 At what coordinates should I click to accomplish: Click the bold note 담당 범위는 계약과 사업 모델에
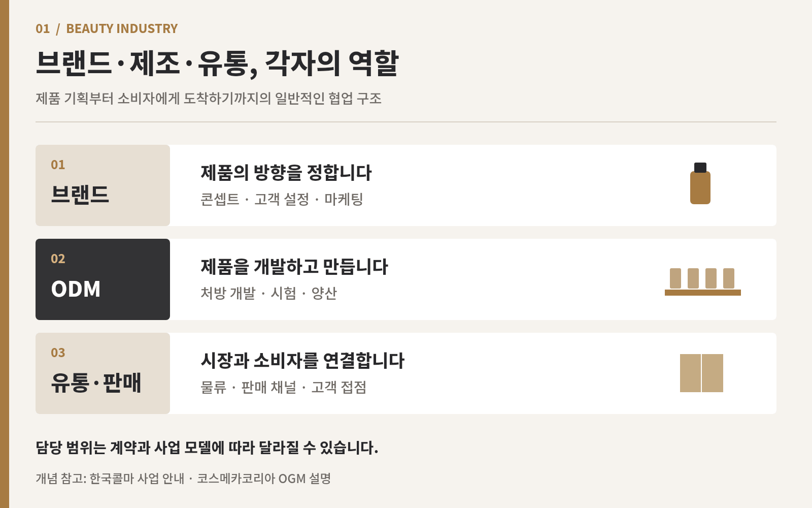[x=207, y=448]
